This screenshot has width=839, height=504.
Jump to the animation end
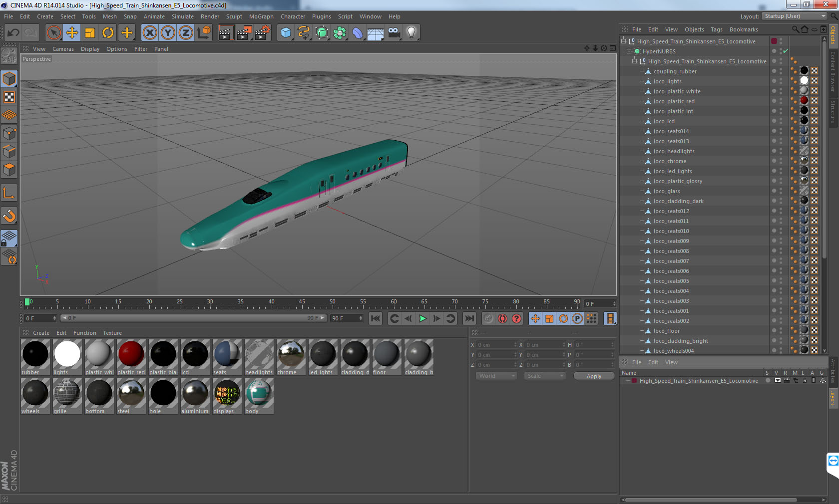coord(469,318)
